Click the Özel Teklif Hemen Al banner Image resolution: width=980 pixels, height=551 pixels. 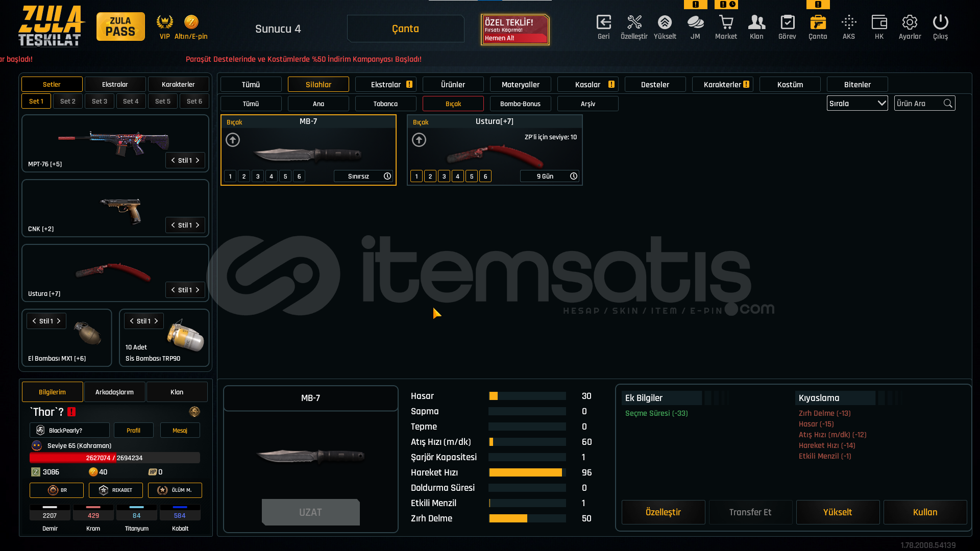pyautogui.click(x=515, y=30)
